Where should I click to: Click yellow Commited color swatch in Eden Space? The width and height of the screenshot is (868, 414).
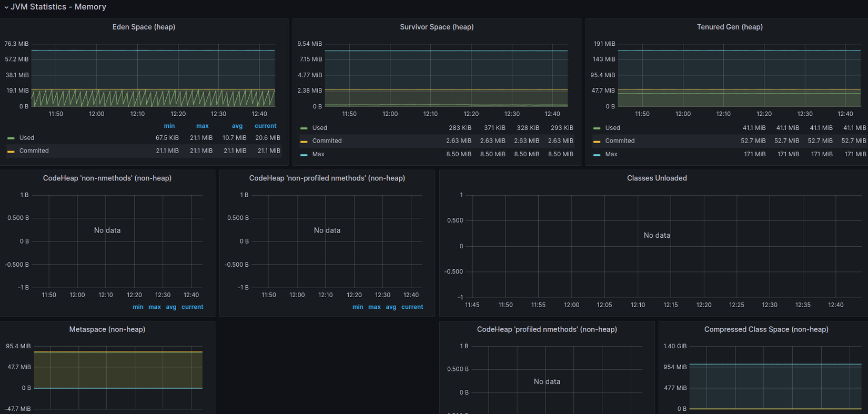click(11, 152)
